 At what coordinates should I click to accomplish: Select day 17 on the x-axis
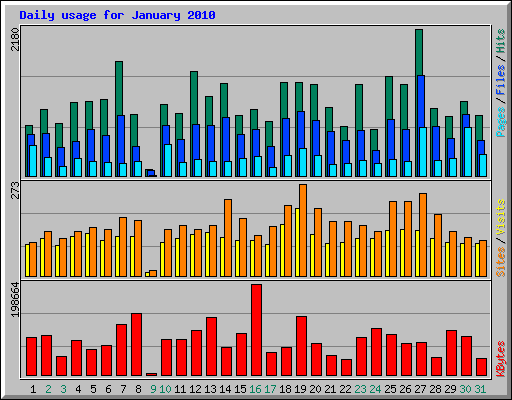(270, 389)
